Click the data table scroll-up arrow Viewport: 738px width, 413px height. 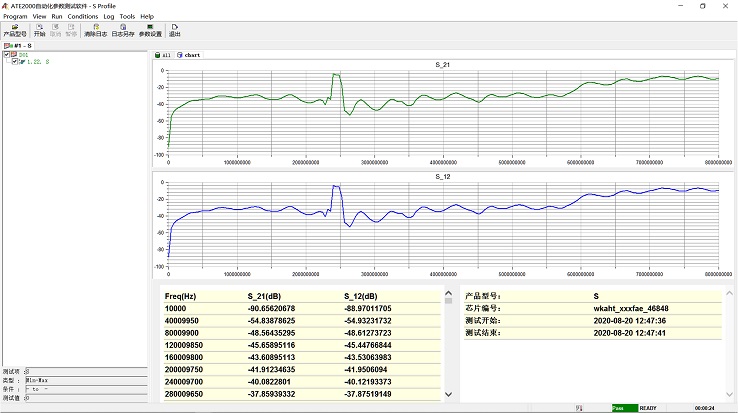pyautogui.click(x=449, y=293)
